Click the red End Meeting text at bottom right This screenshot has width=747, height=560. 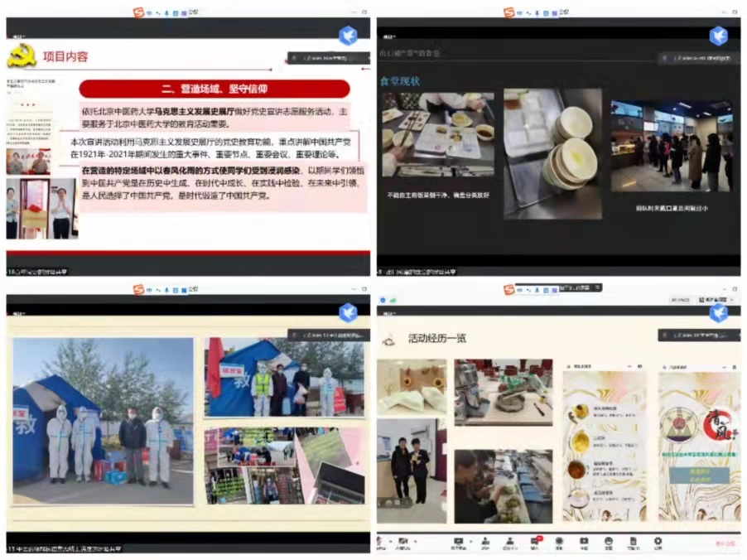[725, 543]
